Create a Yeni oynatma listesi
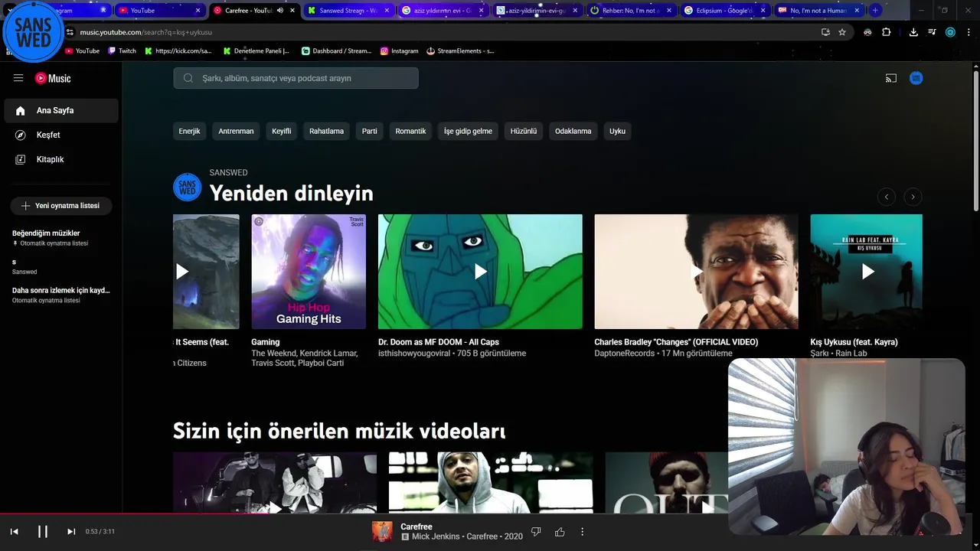980x551 pixels. click(60, 206)
